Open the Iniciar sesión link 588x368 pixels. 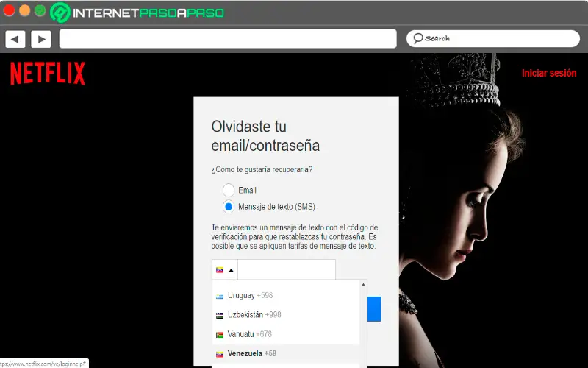(x=549, y=73)
